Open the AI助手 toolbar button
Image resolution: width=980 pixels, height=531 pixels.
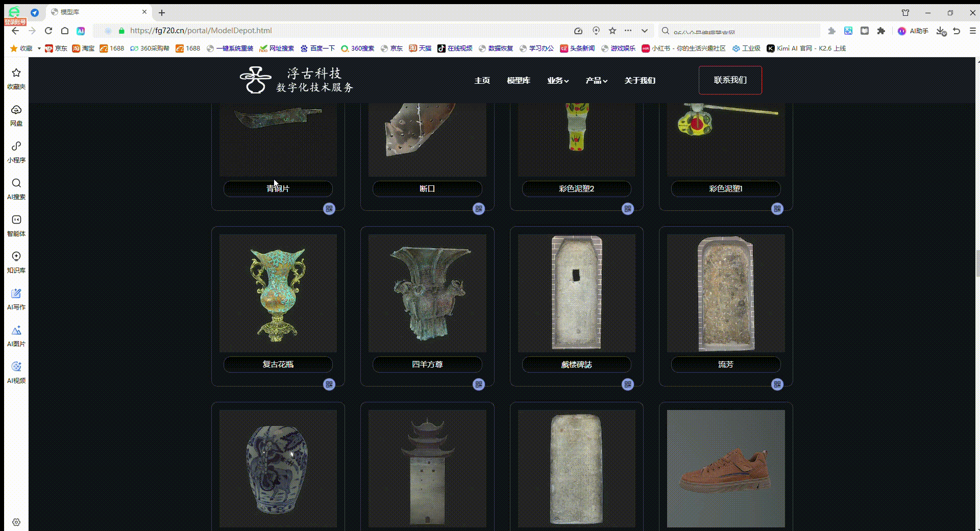pyautogui.click(x=913, y=31)
